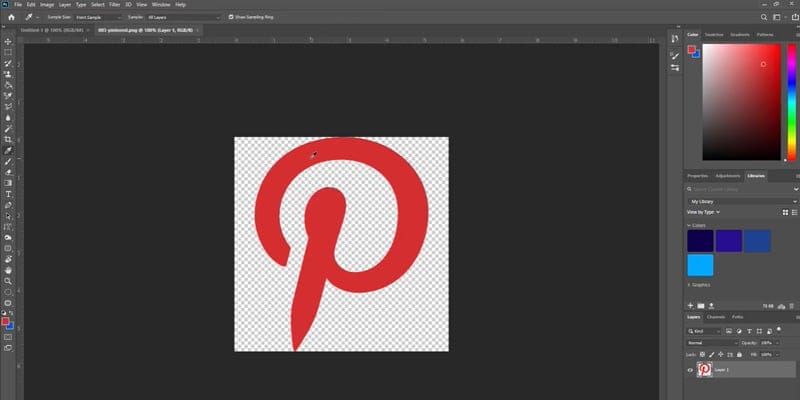The width and height of the screenshot is (800, 400).
Task: Toggle lock position icon
Action: pyautogui.click(x=720, y=354)
